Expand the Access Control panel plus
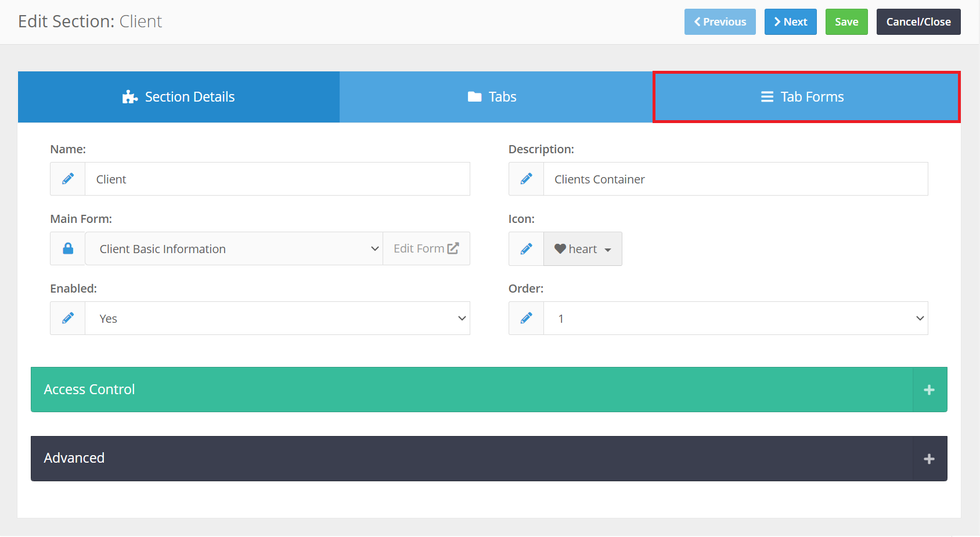This screenshot has width=980, height=537. (x=929, y=390)
